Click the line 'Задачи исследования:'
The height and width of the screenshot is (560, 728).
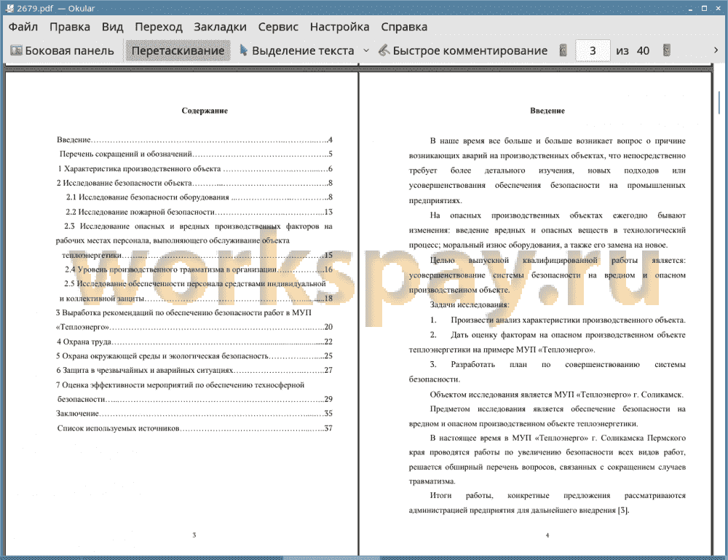pyautogui.click(x=470, y=304)
